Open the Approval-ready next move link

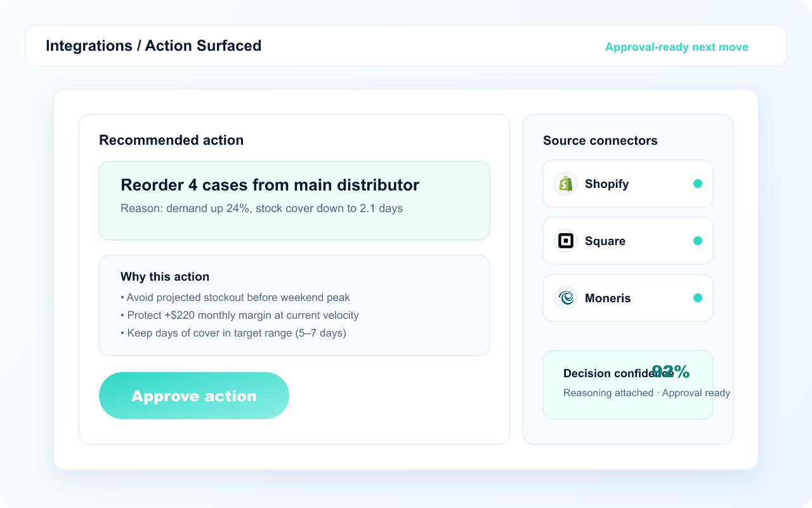pos(676,46)
